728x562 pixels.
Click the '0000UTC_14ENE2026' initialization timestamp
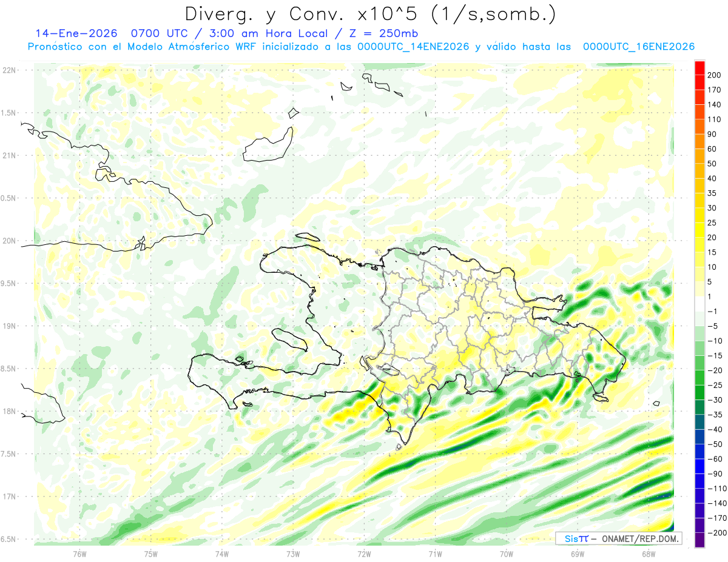pyautogui.click(x=413, y=47)
